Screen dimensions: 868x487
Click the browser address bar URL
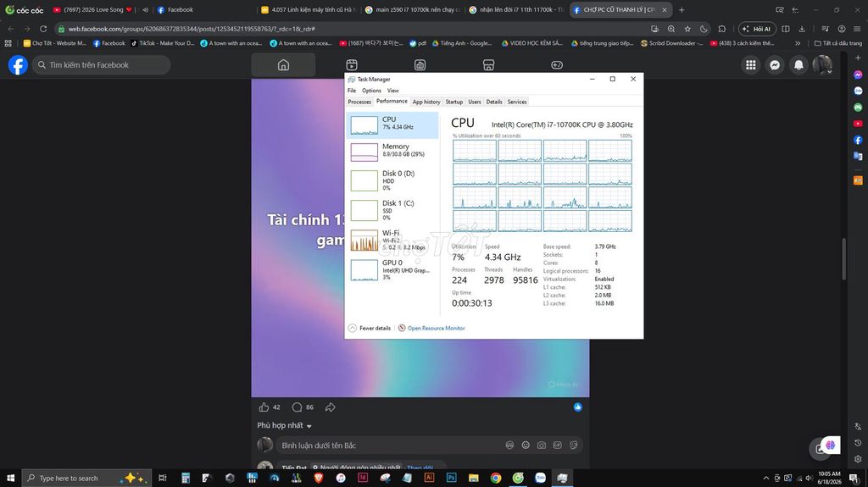(x=192, y=29)
